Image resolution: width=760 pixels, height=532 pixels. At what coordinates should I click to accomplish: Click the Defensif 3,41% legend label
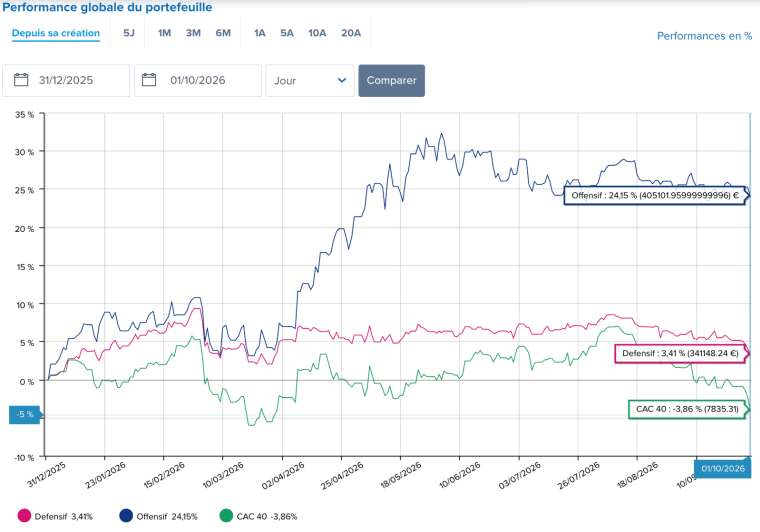coord(63,516)
